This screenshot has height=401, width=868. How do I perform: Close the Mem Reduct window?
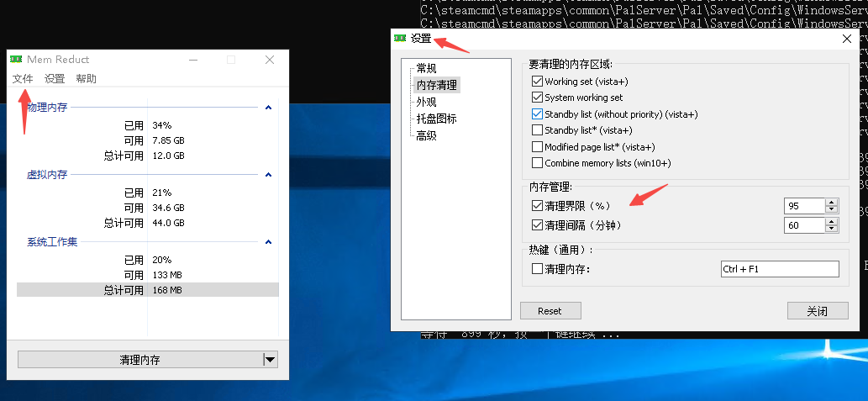tap(270, 59)
